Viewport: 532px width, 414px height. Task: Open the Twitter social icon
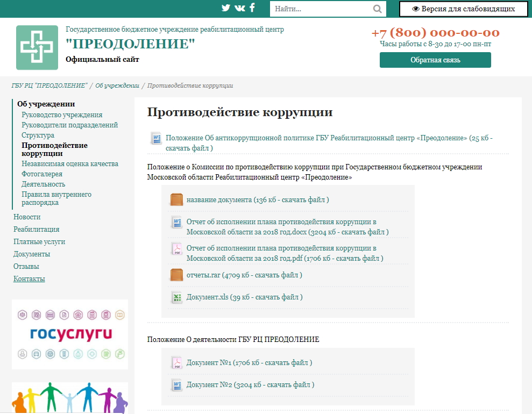(226, 8)
